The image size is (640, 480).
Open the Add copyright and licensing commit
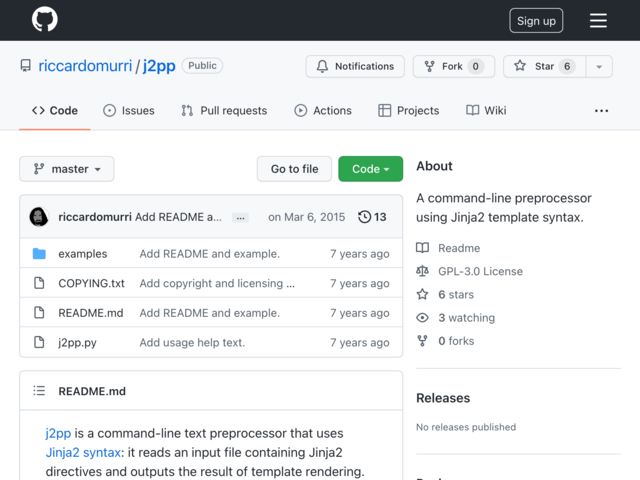pos(217,283)
